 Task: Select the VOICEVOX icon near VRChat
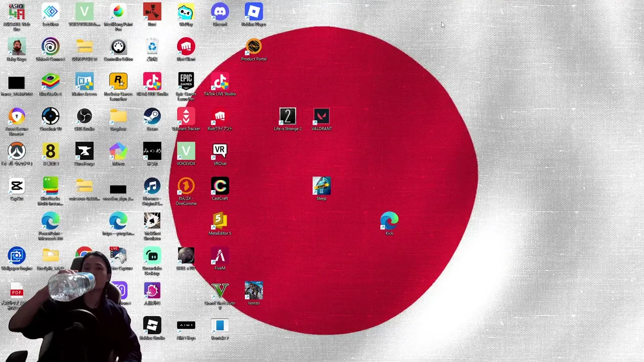(186, 151)
